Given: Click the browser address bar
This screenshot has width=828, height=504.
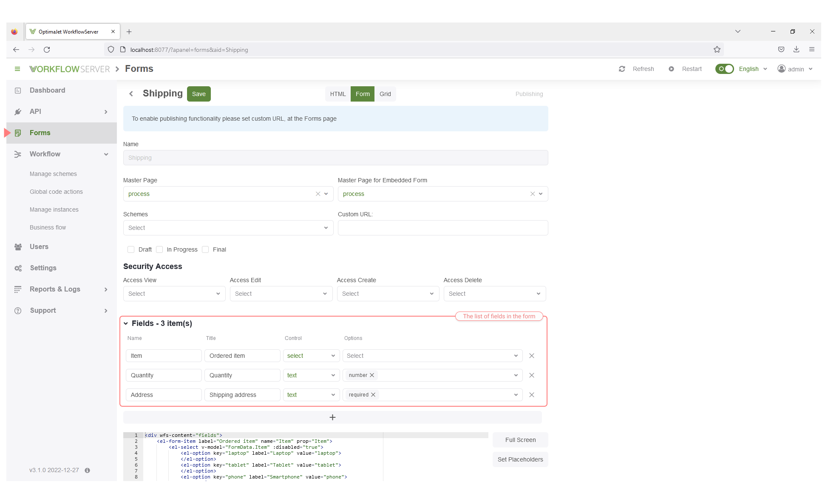Looking at the screenshot, I should [x=414, y=50].
